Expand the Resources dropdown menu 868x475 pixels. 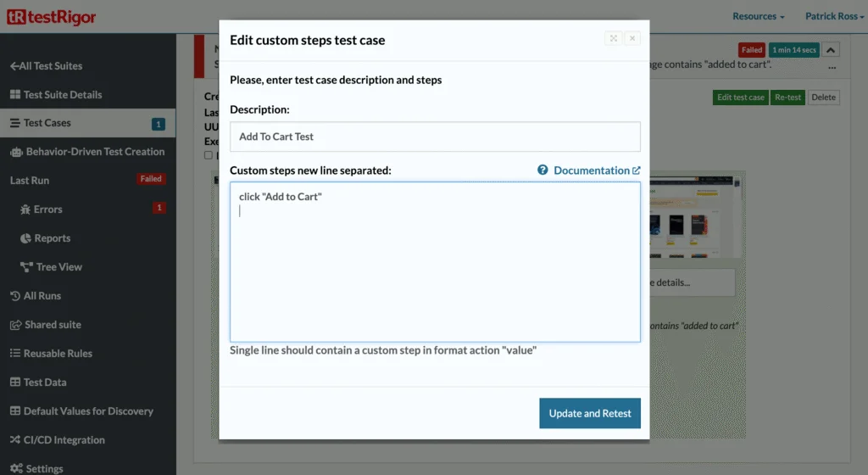pos(759,16)
